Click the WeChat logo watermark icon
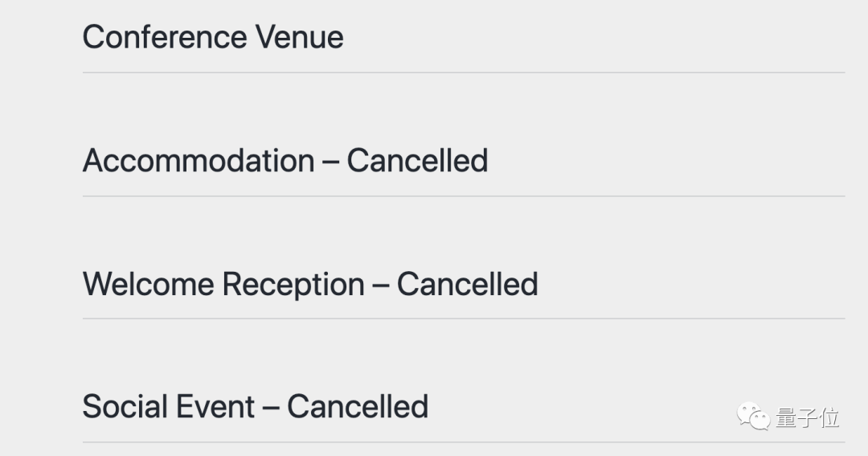This screenshot has height=456, width=868. pos(754,417)
